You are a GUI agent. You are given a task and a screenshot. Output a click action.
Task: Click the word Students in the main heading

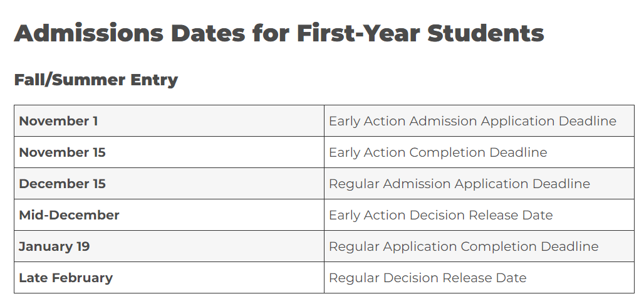tap(486, 33)
